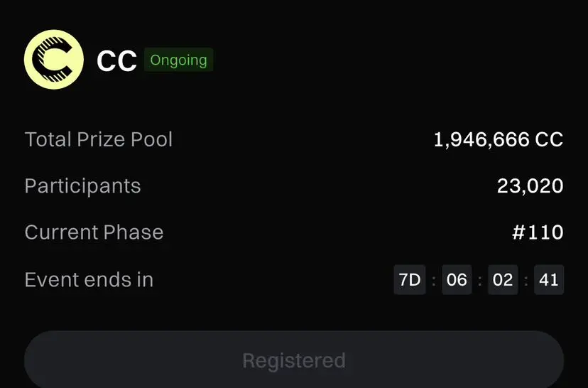Click the Event ends in label
588x388 pixels.
(x=89, y=279)
